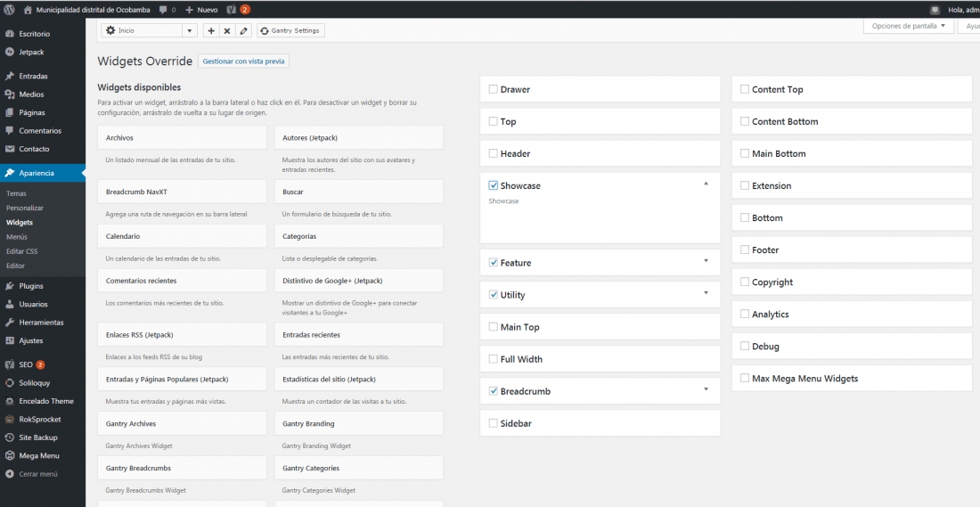Click the pencil edit override icon
Image resolution: width=980 pixels, height=507 pixels.
click(x=244, y=30)
